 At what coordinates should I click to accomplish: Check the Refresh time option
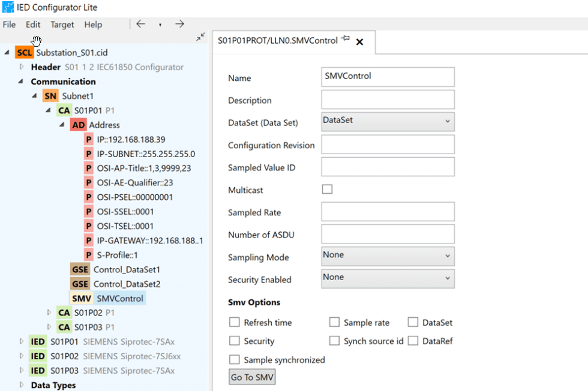tap(235, 322)
